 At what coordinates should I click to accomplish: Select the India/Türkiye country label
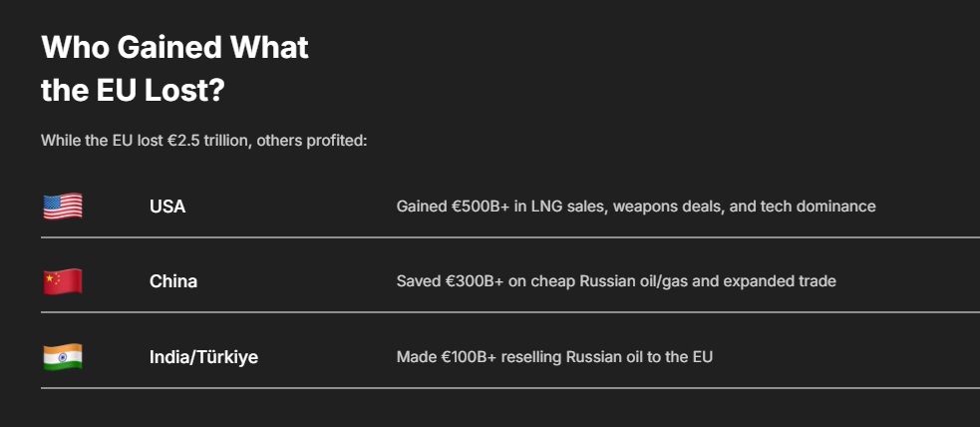coord(203,357)
